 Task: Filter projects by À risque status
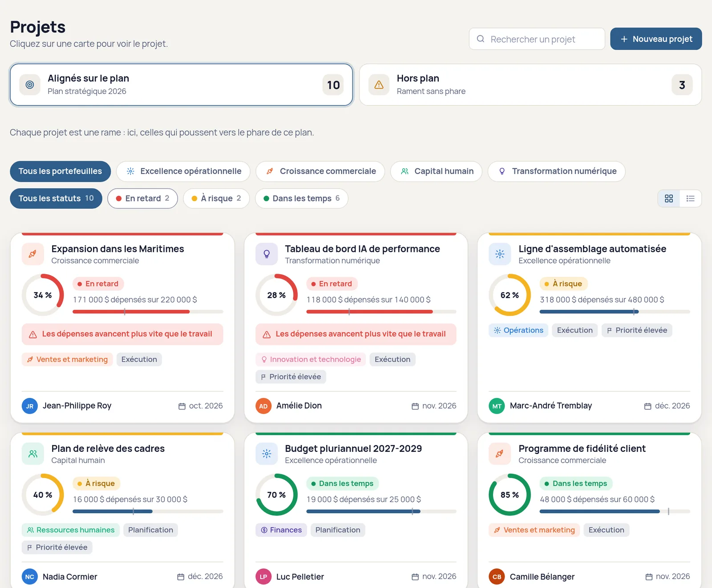[217, 199]
